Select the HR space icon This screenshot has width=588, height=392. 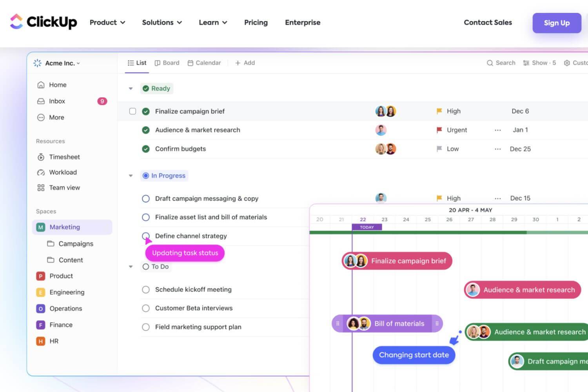[40, 341]
